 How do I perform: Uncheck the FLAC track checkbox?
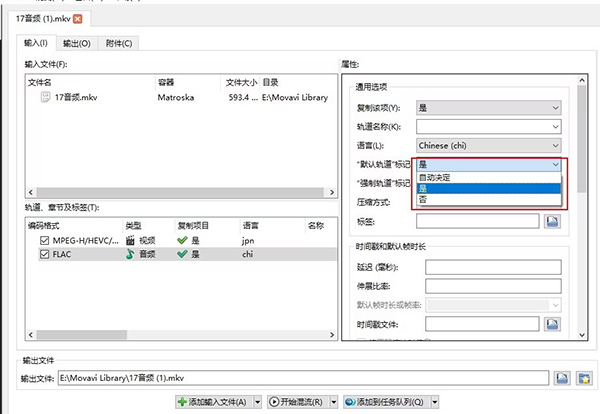click(42, 254)
